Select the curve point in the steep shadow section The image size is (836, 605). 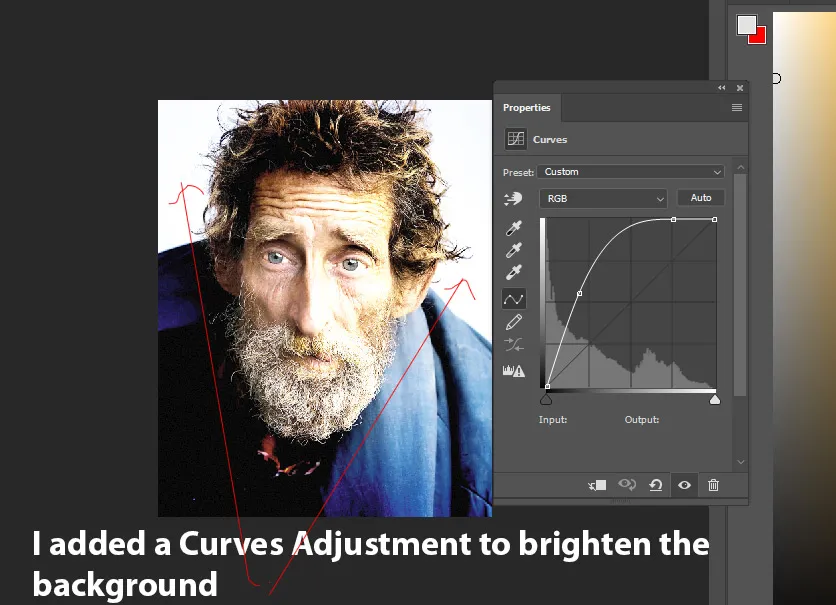(580, 294)
